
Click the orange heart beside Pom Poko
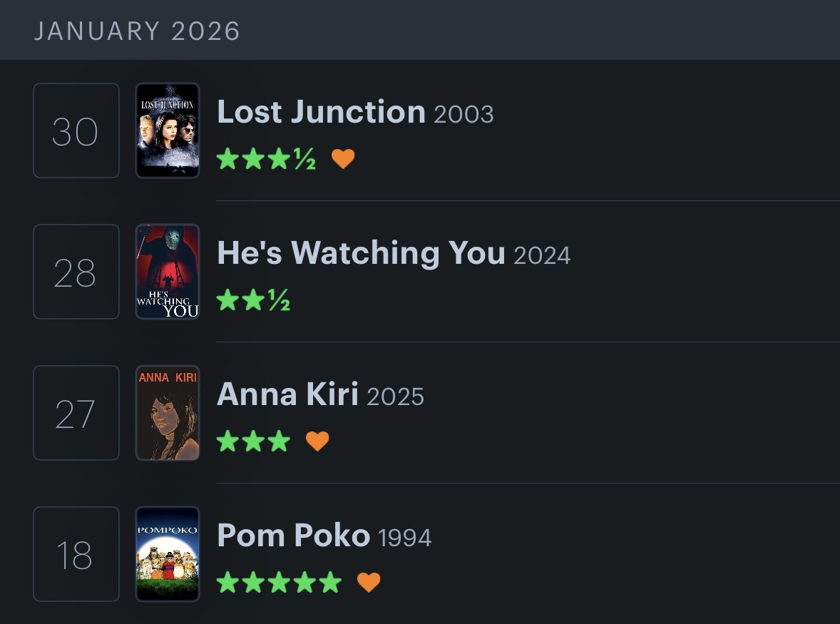coord(369,583)
